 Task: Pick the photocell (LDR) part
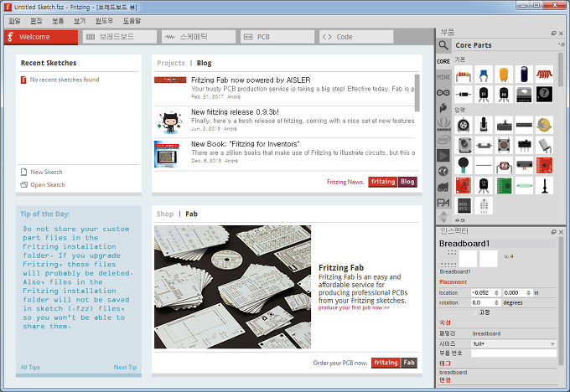pyautogui.click(x=504, y=165)
